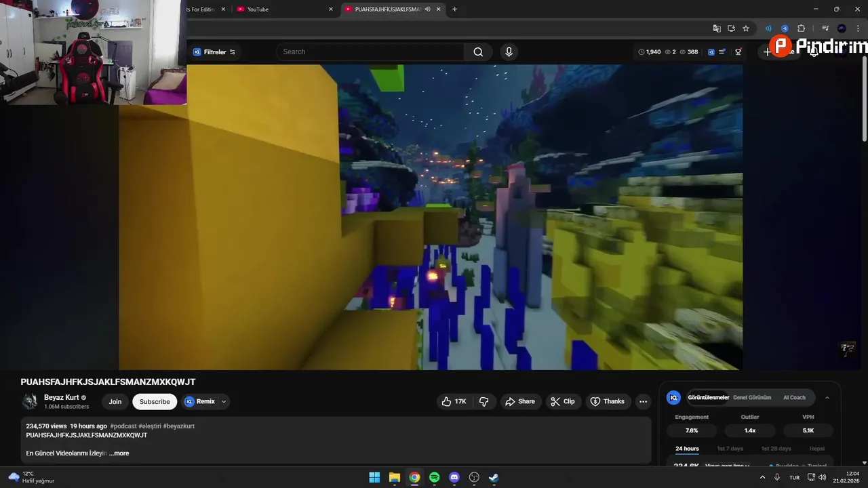Expand the Remix dropdown arrow
Image resolution: width=868 pixels, height=488 pixels.
click(224, 402)
